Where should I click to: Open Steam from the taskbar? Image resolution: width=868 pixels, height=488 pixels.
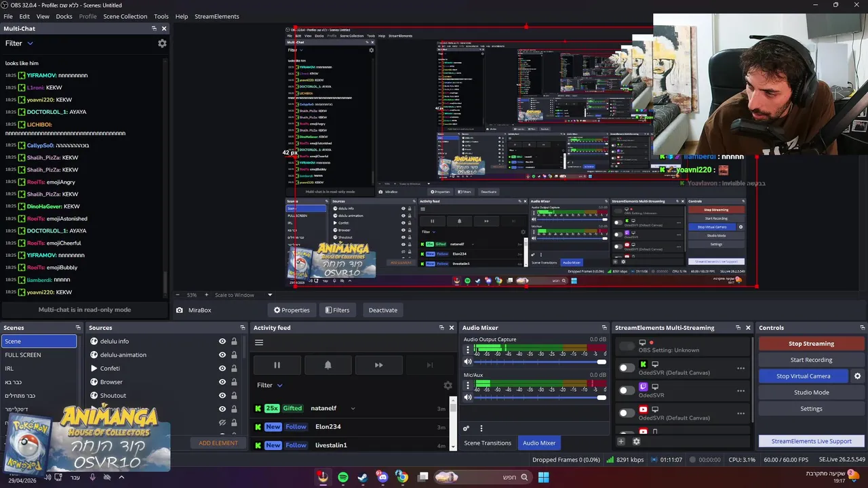(363, 477)
